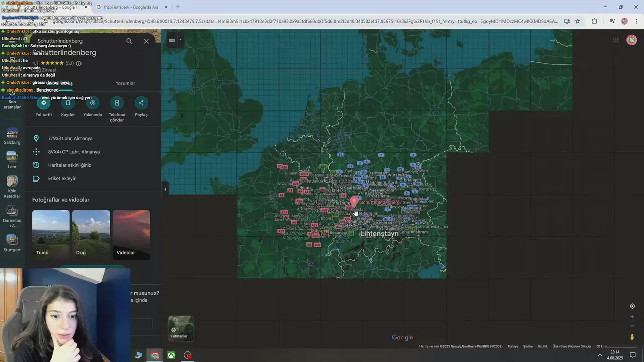Open Dağ photo thumbnail
644x362 pixels.
click(x=91, y=235)
